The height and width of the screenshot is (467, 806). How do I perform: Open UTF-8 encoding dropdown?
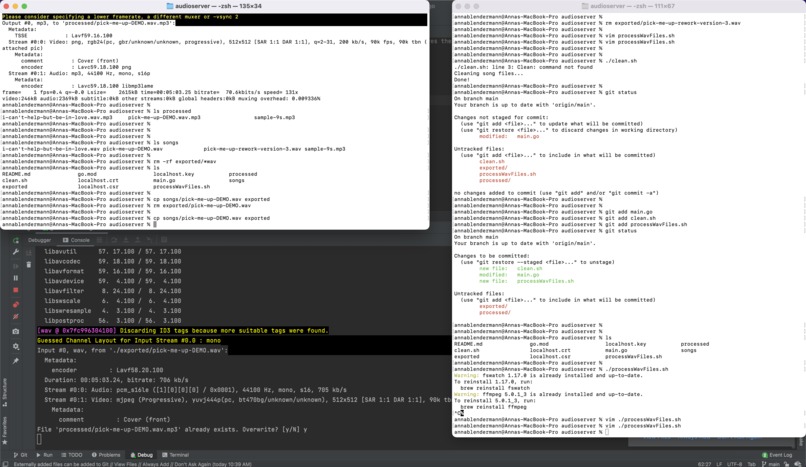735,464
